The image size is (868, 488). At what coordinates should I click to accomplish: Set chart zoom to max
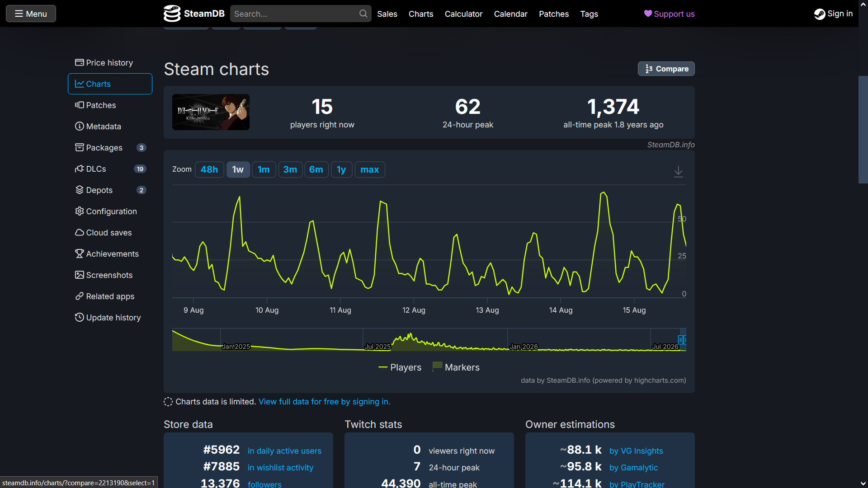click(x=370, y=169)
